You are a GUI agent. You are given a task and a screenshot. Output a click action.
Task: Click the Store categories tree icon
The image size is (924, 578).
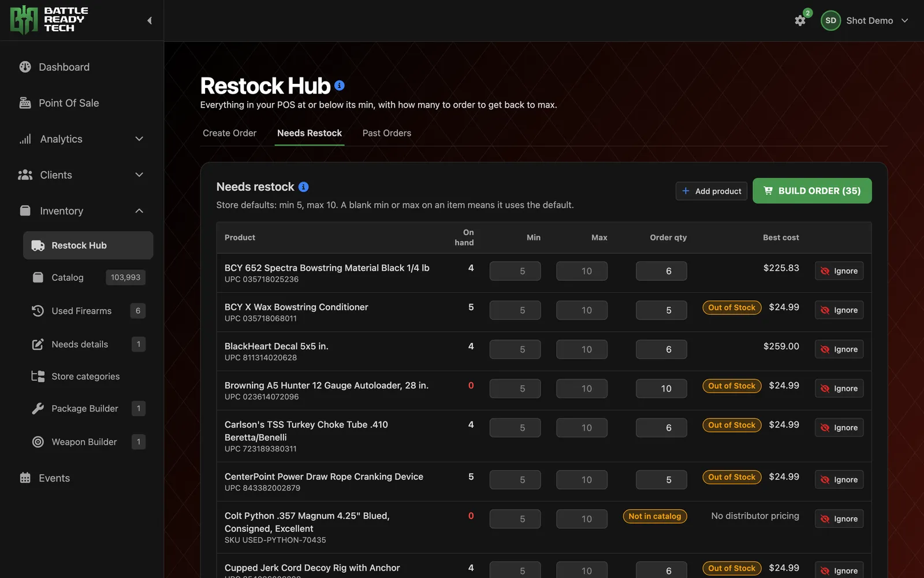point(38,376)
